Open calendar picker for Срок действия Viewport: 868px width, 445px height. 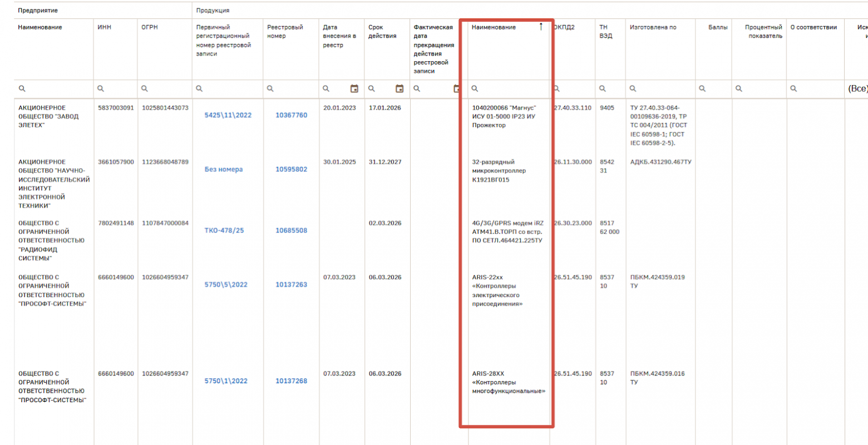click(x=400, y=88)
